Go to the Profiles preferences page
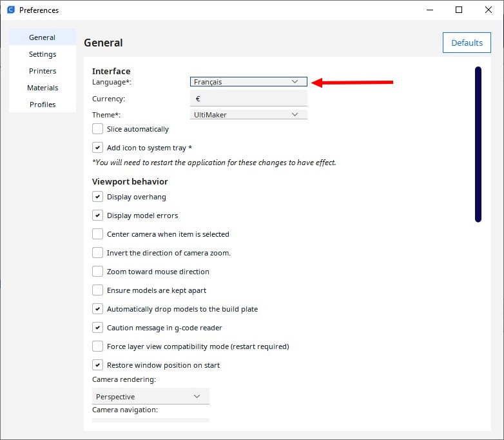 pyautogui.click(x=43, y=105)
